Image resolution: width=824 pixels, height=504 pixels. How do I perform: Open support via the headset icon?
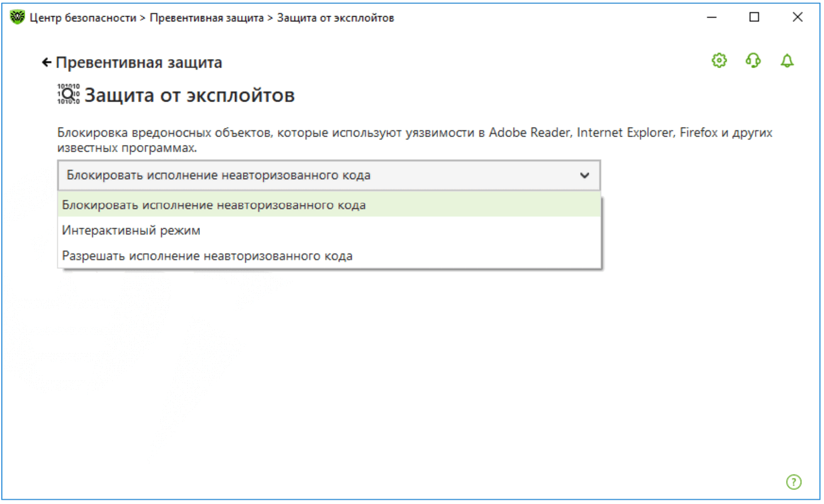tap(753, 60)
